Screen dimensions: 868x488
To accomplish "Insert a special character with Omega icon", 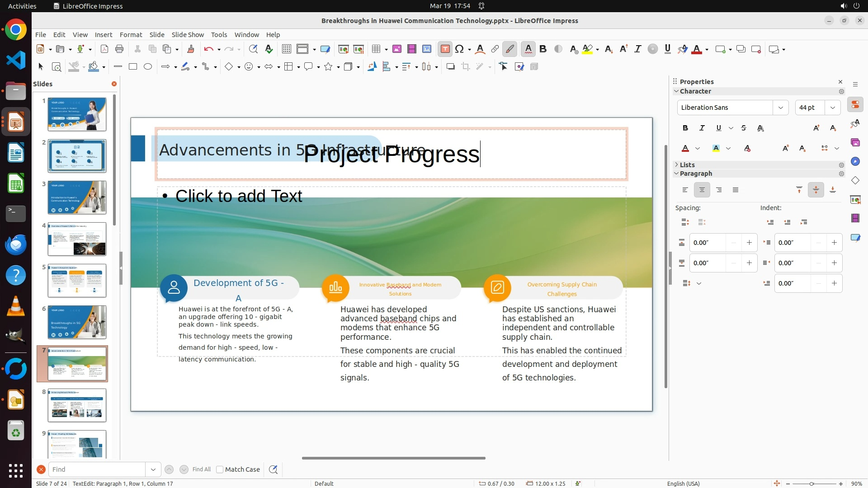I will (x=459, y=49).
